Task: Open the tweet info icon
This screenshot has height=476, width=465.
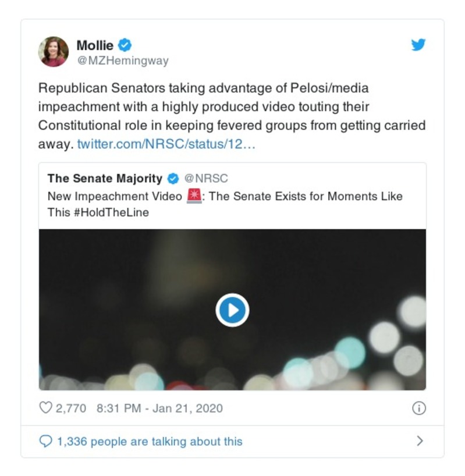Action: pyautogui.click(x=418, y=408)
